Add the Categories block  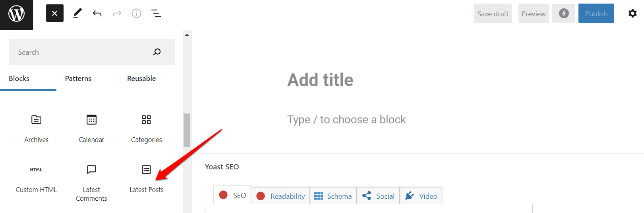click(146, 128)
